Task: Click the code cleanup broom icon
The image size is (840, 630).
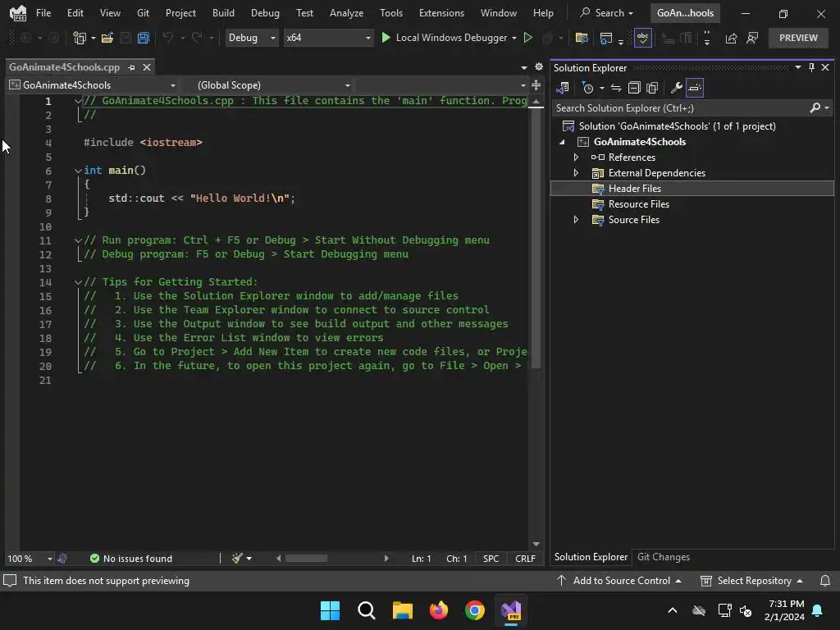Action: 237,559
